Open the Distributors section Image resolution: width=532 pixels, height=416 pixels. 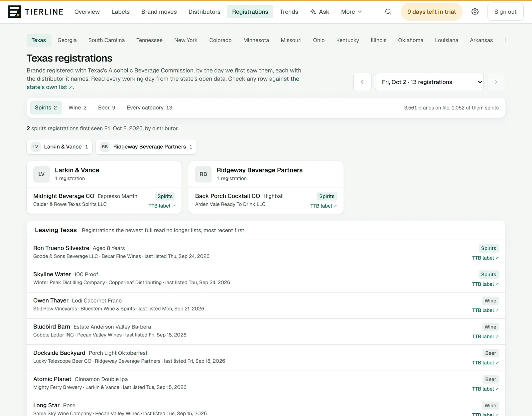[204, 12]
